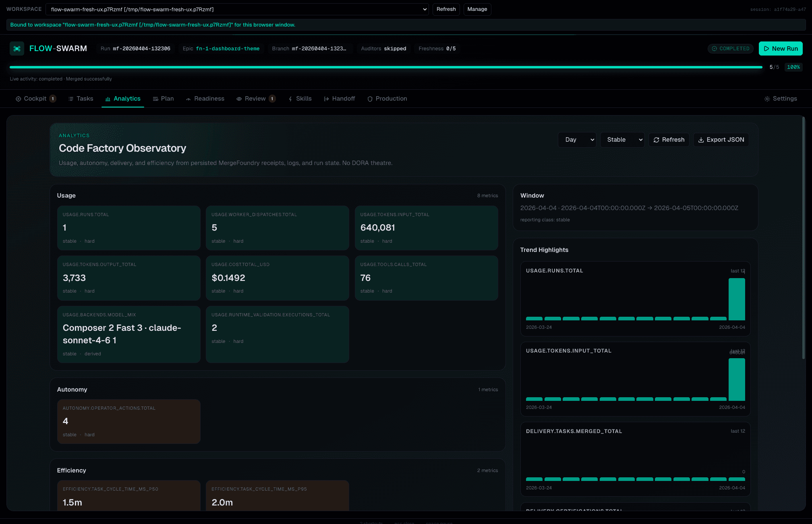Click the Cockpit tab target icon
812x524 pixels.
[x=18, y=99]
